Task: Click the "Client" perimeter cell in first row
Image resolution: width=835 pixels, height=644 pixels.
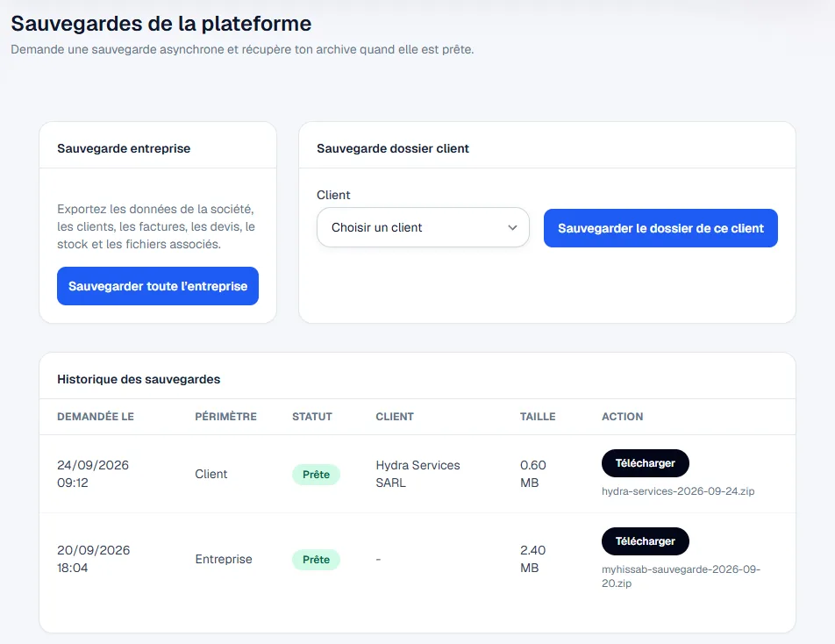Action: coord(211,474)
